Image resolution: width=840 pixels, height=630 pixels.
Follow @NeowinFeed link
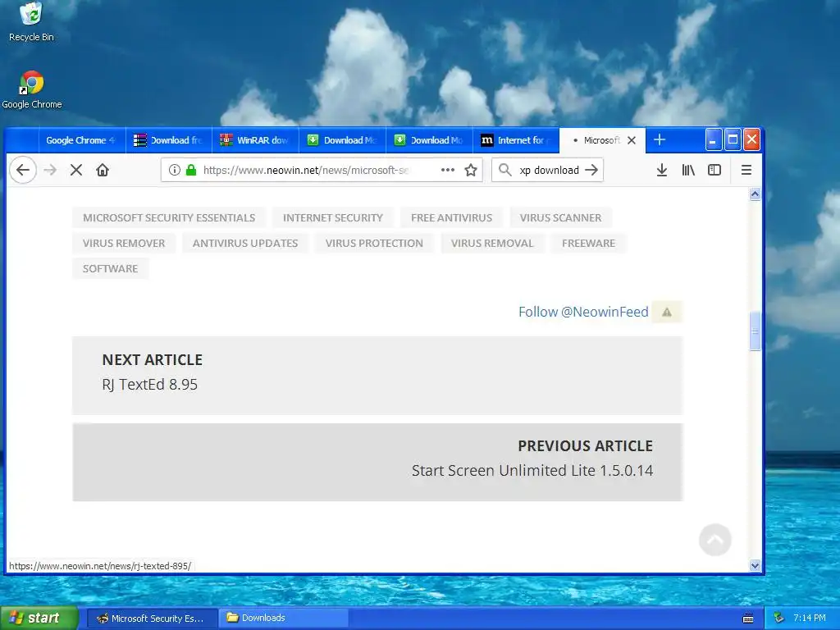(x=583, y=312)
